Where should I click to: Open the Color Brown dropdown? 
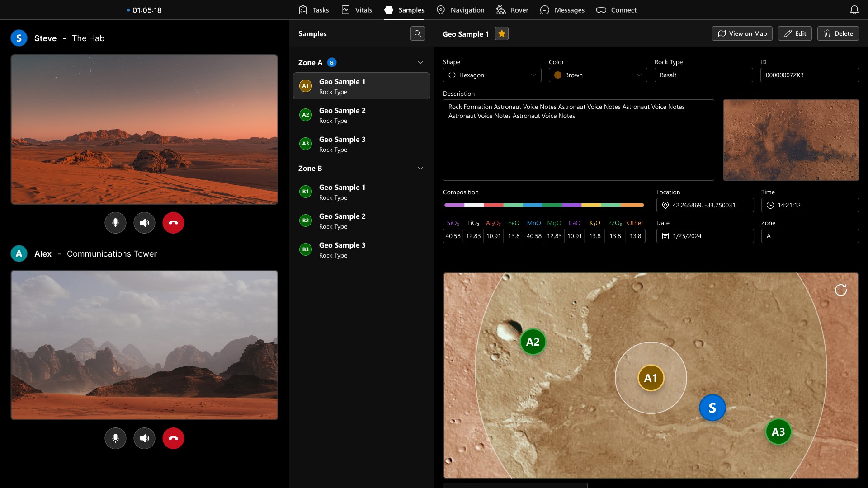598,75
